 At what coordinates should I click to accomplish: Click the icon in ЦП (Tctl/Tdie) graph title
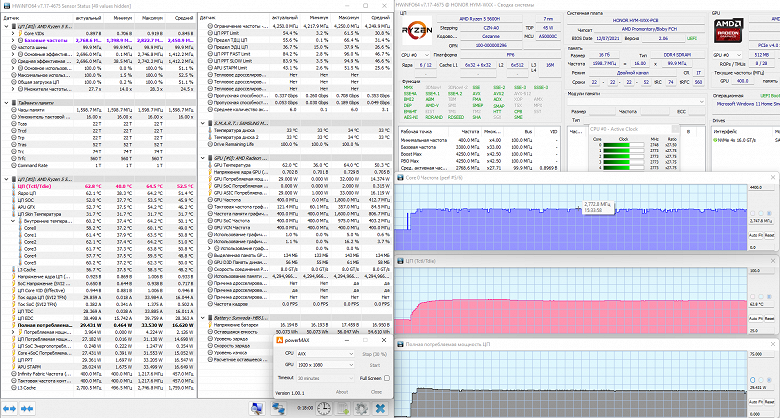[400, 260]
